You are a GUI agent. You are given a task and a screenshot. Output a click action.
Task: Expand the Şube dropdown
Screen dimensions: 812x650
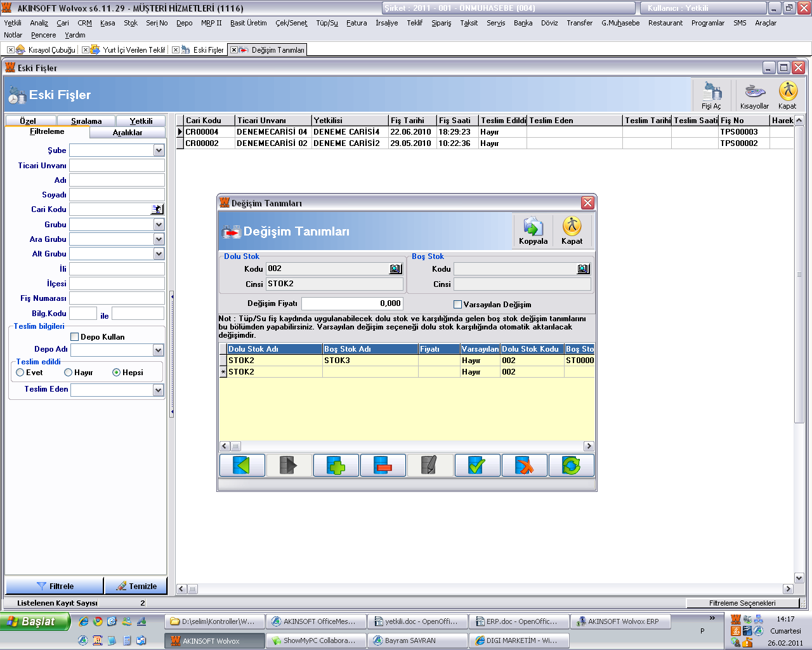pos(159,150)
